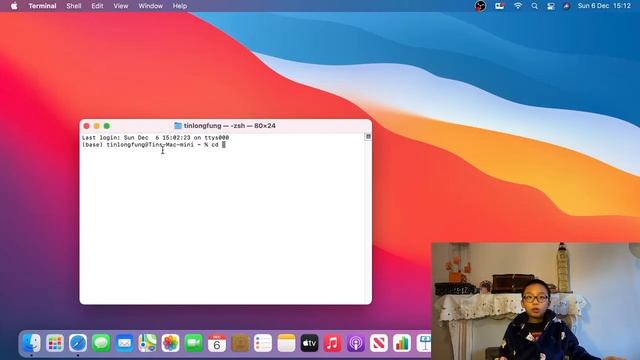Image resolution: width=640 pixels, height=360 pixels.
Task: Open the Mail app in the Dock
Action: point(124,343)
